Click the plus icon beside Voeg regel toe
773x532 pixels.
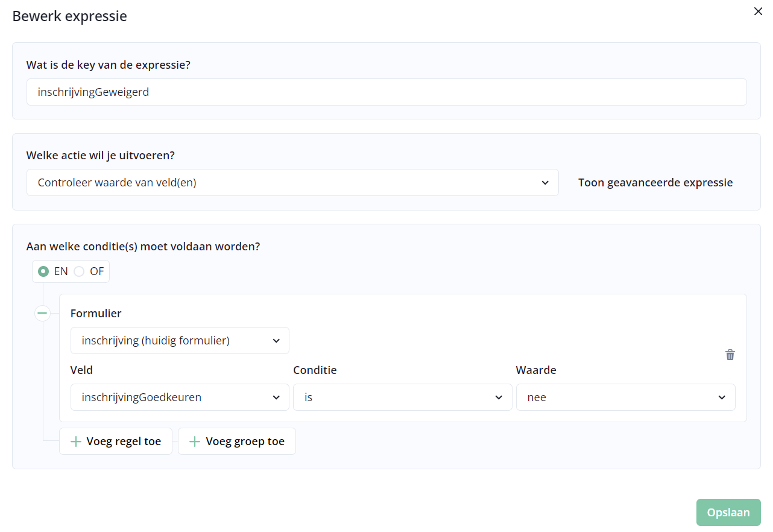(76, 442)
